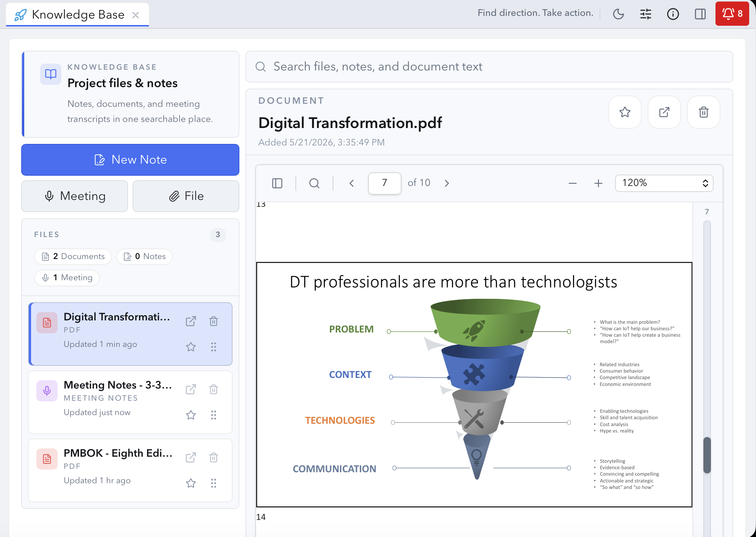Filter by 1 Meeting chip
This screenshot has height=537, width=756.
[x=67, y=278]
